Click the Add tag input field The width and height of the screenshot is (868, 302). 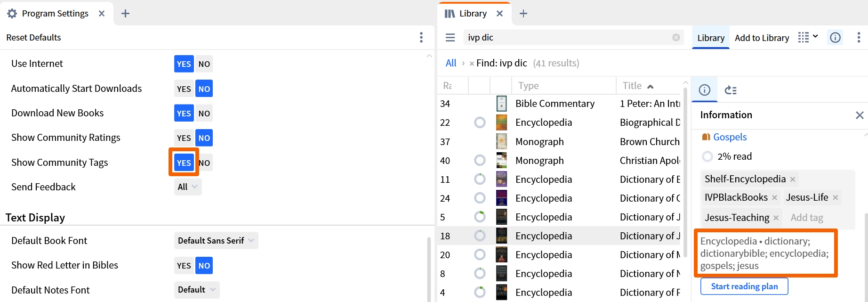pos(819,218)
